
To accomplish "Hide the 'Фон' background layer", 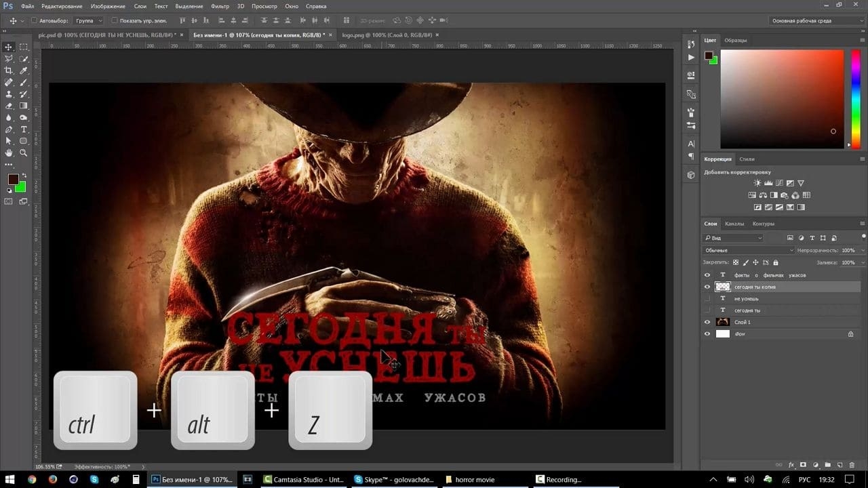I will click(707, 333).
